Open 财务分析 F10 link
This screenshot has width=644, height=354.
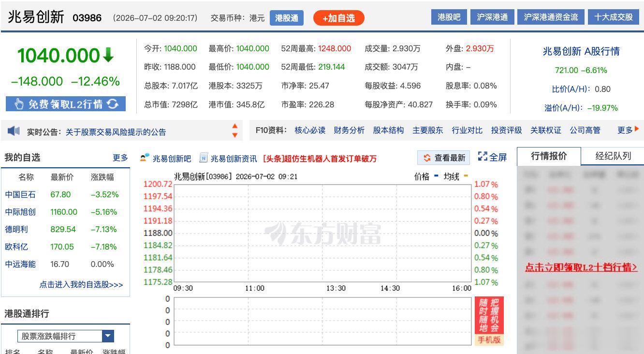tap(349, 130)
